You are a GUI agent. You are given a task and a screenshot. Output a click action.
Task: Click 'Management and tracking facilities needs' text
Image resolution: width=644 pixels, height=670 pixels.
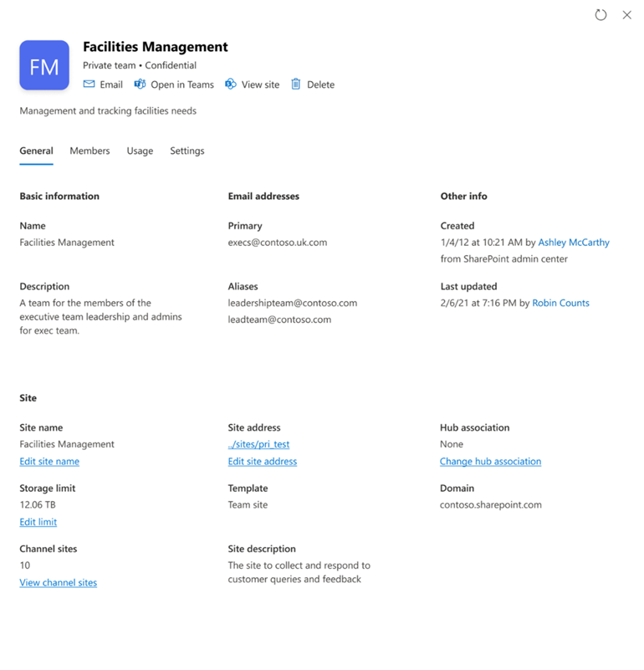click(x=108, y=110)
